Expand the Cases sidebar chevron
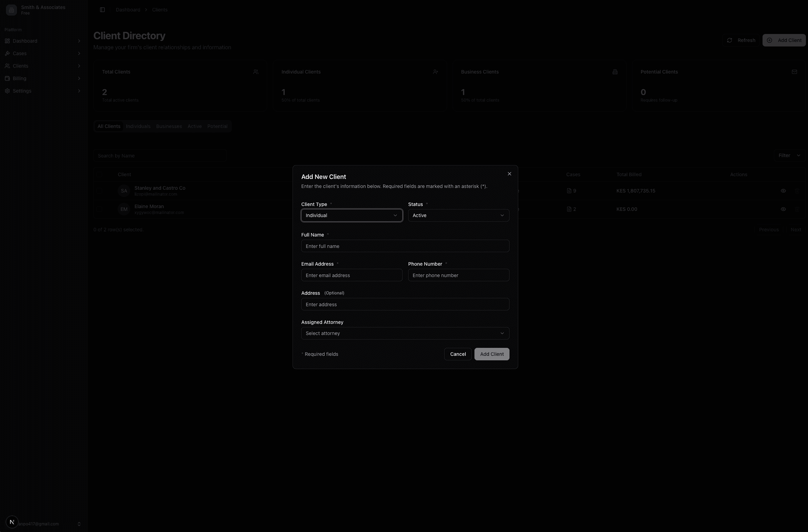 tap(79, 53)
